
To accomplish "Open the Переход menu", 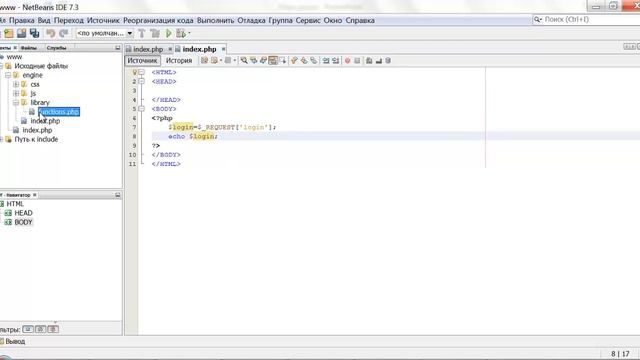I will (x=69, y=20).
